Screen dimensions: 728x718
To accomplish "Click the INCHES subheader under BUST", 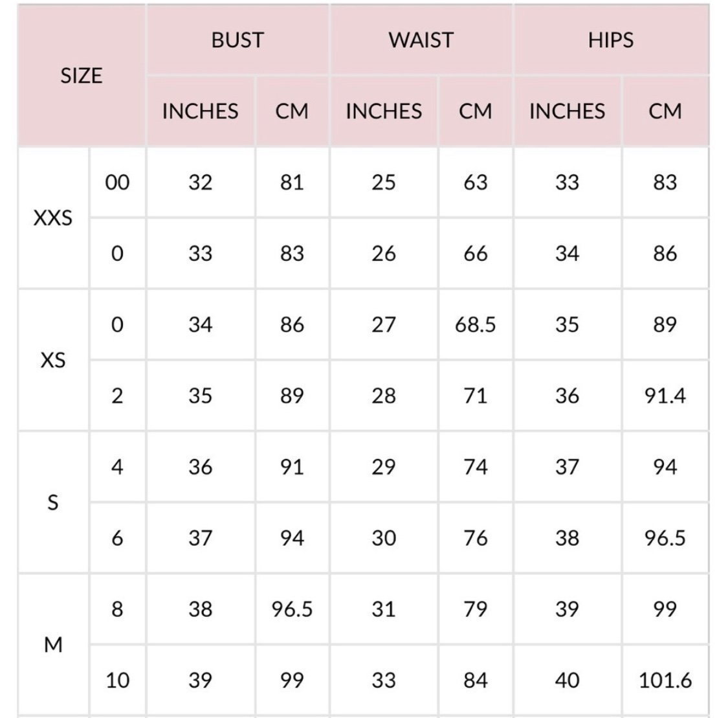I will pyautogui.click(x=200, y=111).
